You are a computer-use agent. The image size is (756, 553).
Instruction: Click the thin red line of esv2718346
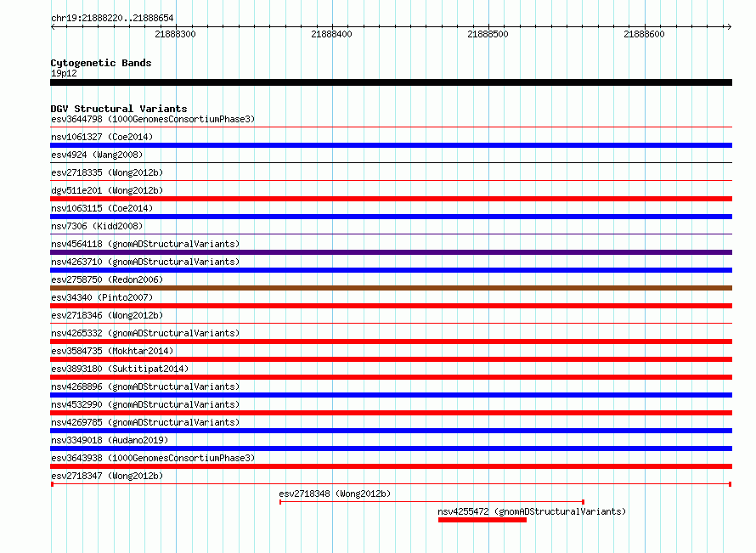click(x=391, y=324)
